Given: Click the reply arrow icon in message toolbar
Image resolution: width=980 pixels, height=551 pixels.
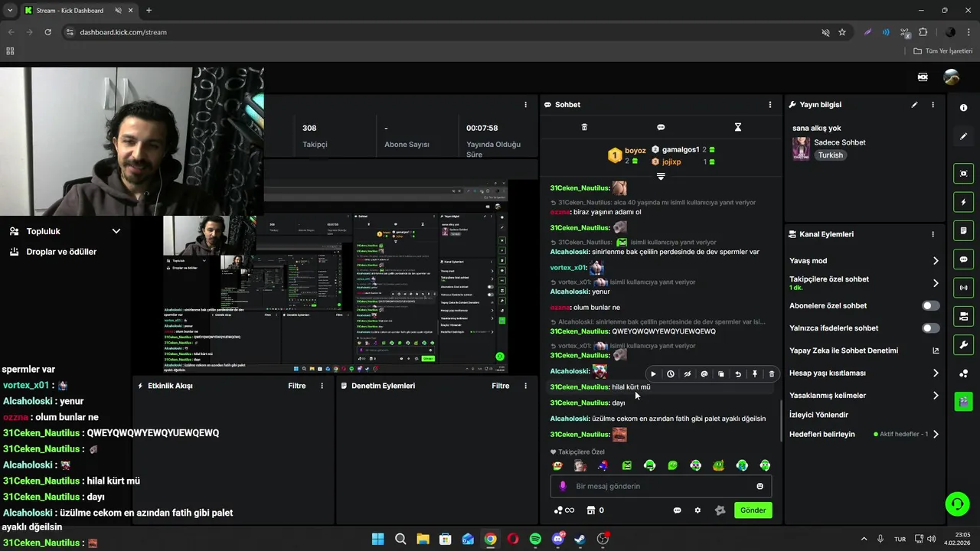Looking at the screenshot, I should pyautogui.click(x=738, y=374).
